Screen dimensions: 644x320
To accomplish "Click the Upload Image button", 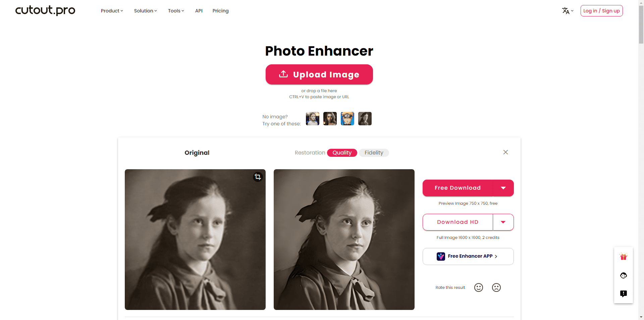I will pos(319,74).
